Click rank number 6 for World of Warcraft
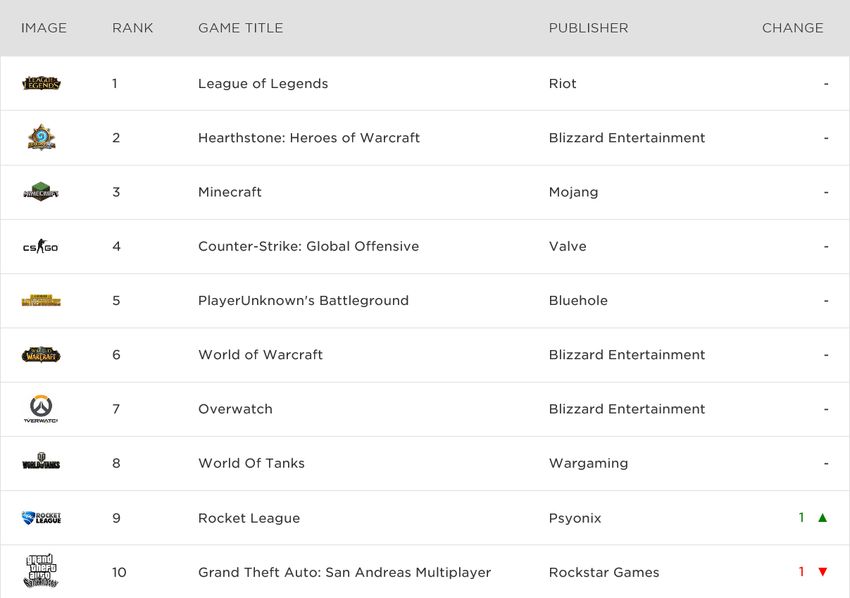Viewport: 850px width, 598px height. (x=116, y=355)
